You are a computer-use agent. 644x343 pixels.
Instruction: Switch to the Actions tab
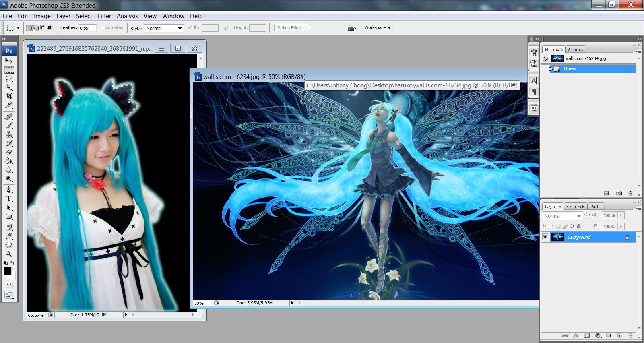pyautogui.click(x=576, y=50)
